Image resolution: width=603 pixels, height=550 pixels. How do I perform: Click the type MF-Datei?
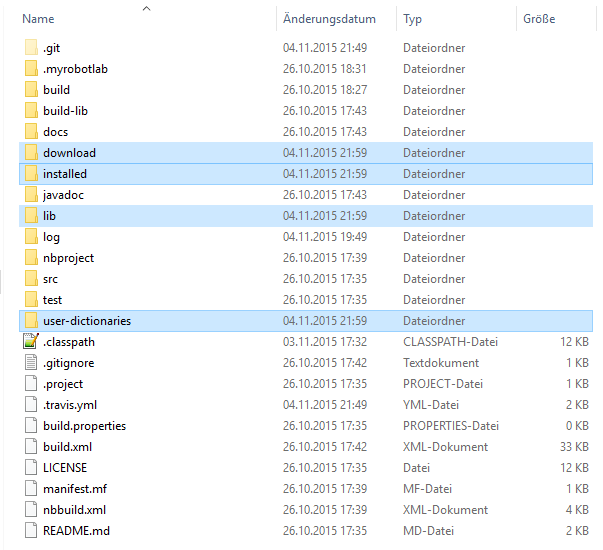tap(427, 488)
